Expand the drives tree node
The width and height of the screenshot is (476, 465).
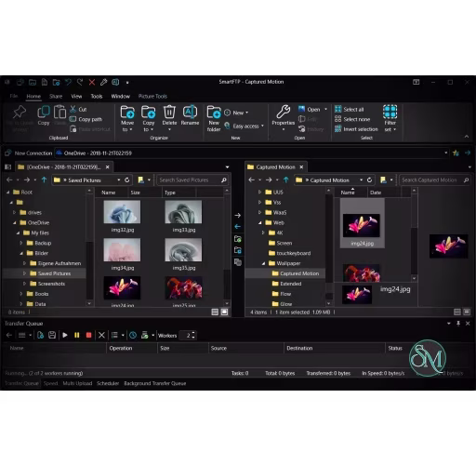tap(14, 213)
